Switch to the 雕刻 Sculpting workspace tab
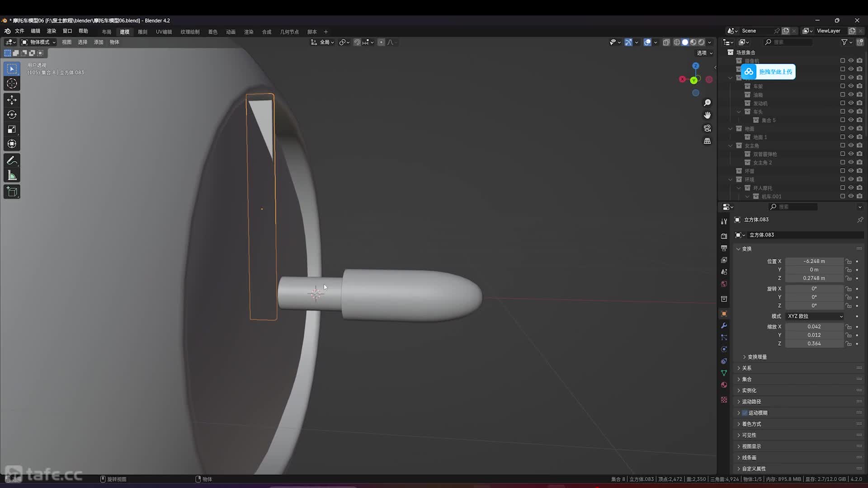Screen dimensions: 868x488 (x=142, y=32)
